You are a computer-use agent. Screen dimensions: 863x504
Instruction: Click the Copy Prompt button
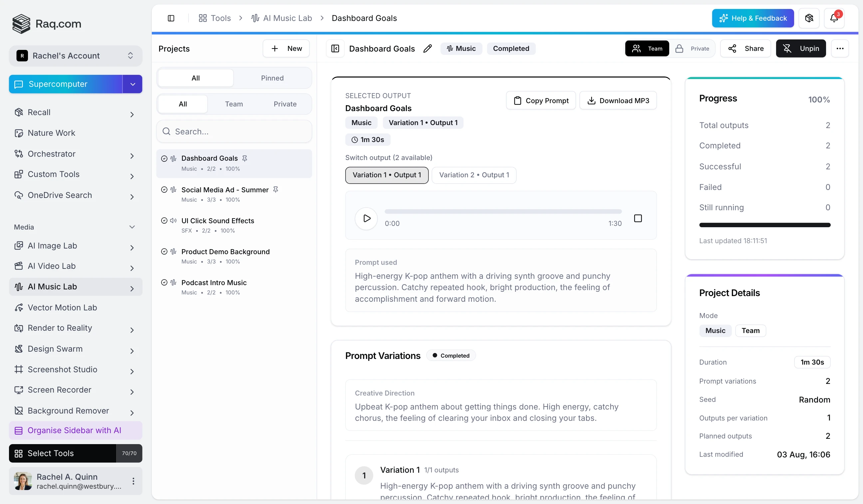[540, 100]
